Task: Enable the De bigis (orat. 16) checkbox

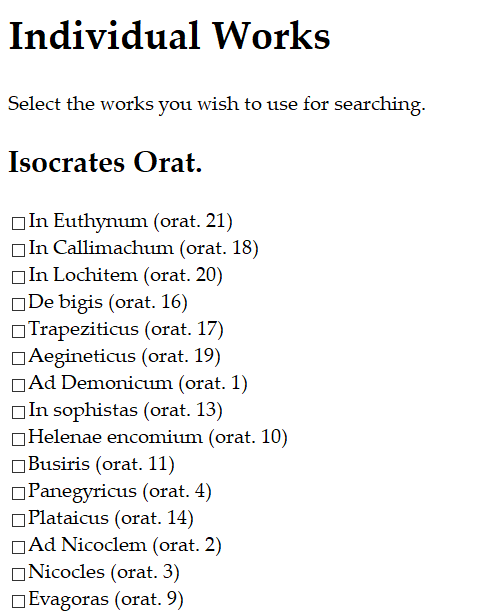Action: tap(18, 304)
